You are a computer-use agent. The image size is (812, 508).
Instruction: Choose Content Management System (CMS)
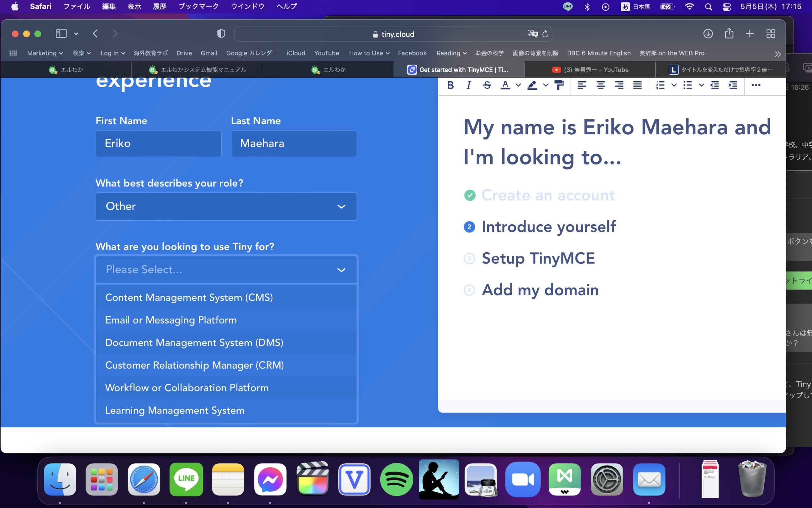(x=226, y=297)
